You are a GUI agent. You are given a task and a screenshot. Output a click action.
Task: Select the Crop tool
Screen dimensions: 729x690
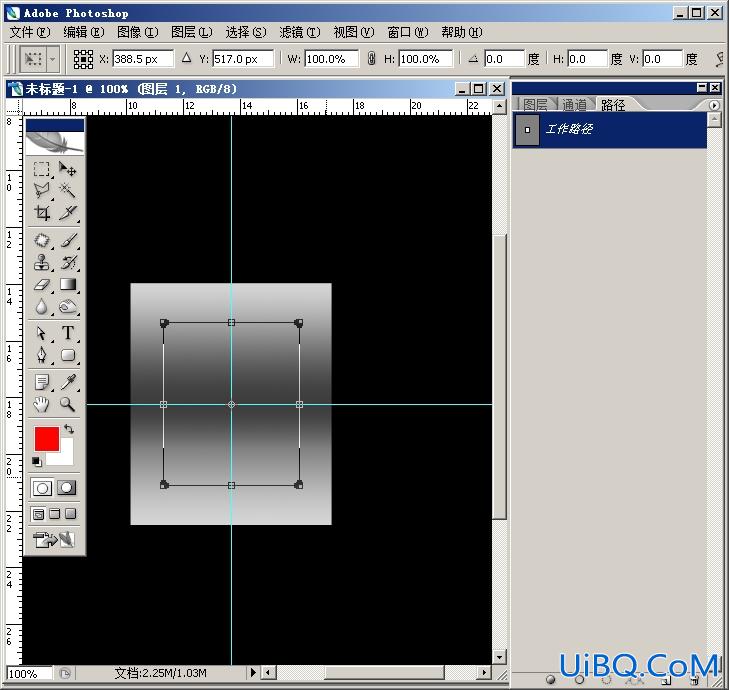(41, 212)
